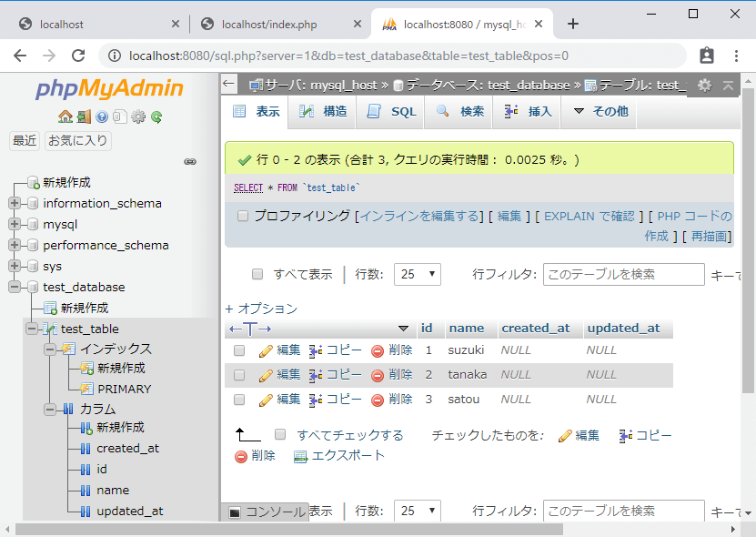Screen dimensions: 756x537
Task: Click the horizontal scrollbar at the bottom
Action: (289, 530)
